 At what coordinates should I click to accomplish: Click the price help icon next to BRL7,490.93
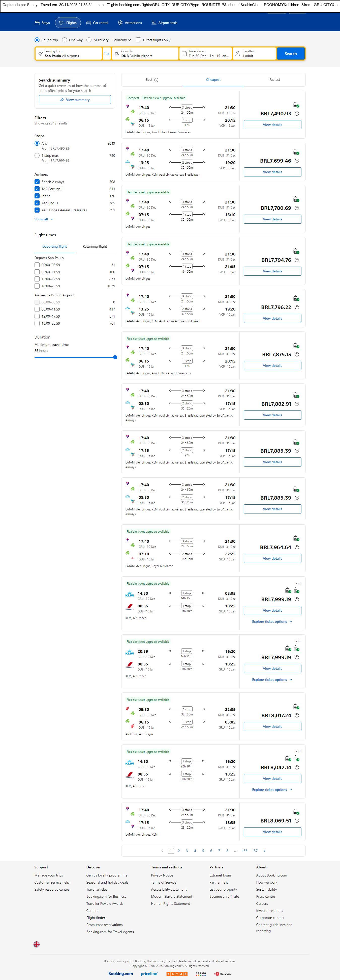pyautogui.click(x=297, y=114)
